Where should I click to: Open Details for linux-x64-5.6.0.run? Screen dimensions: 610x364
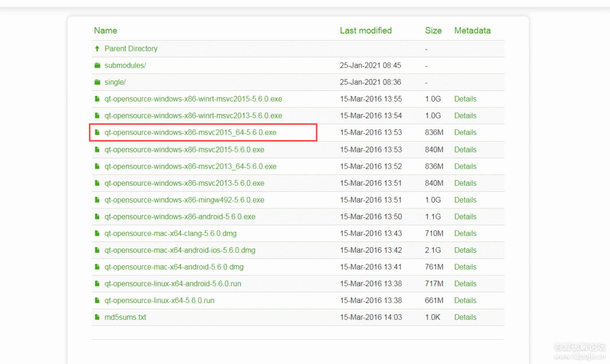(x=465, y=300)
